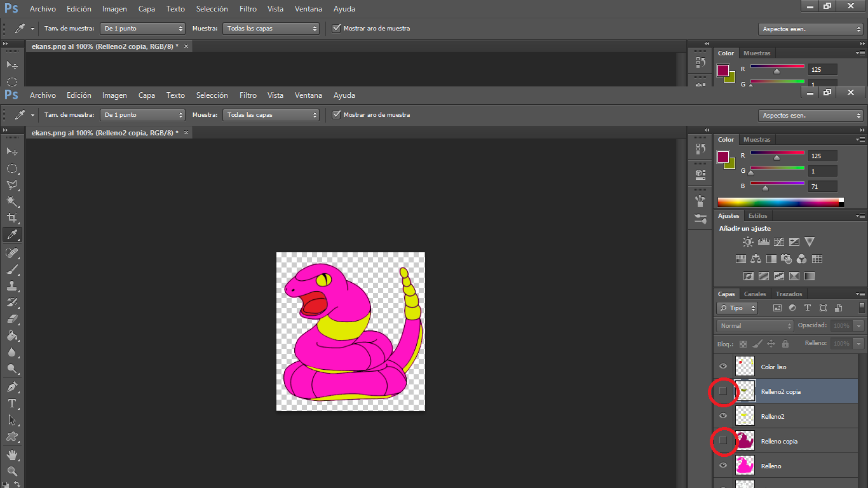Viewport: 868px width, 488px height.
Task: Open the Relleno slider arrow
Action: (859, 343)
